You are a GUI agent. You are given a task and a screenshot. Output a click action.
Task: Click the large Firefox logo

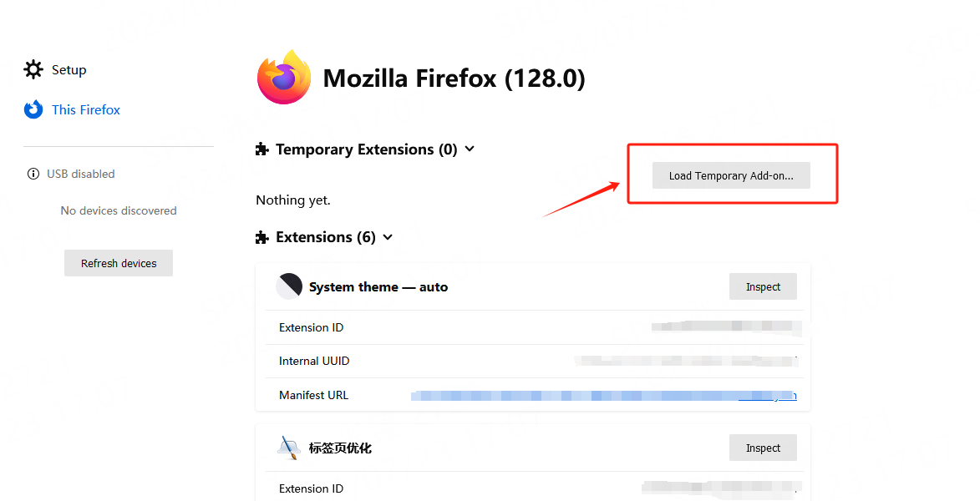(x=284, y=78)
